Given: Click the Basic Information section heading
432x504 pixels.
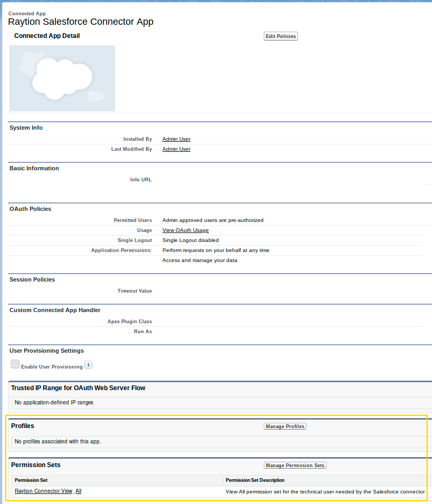Looking at the screenshot, I should click(34, 168).
